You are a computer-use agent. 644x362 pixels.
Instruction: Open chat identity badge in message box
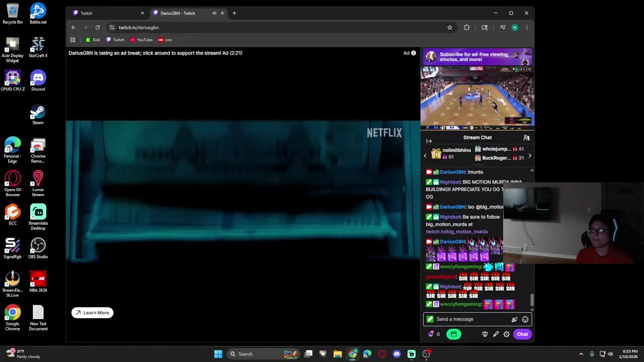point(430,319)
